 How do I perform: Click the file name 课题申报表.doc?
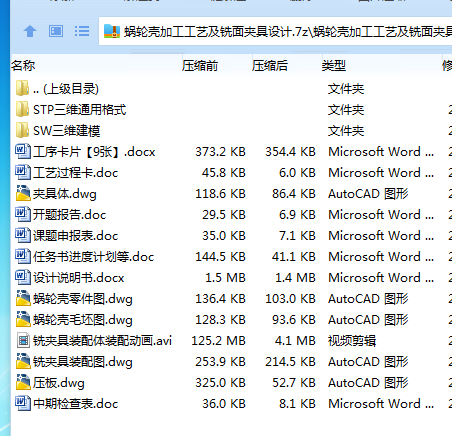click(76, 236)
